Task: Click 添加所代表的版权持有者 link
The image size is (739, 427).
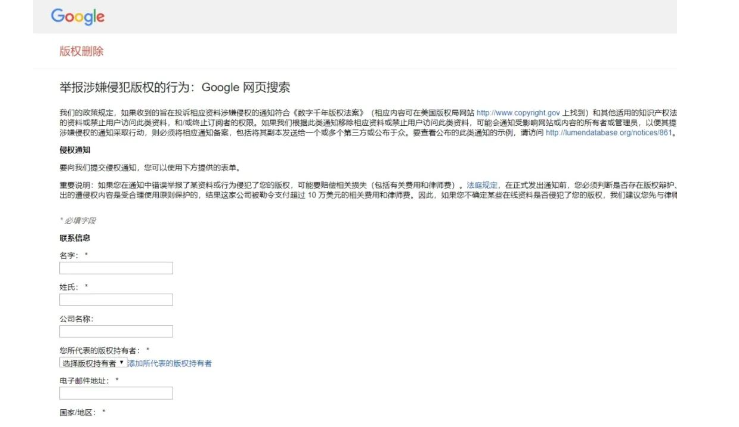Action: tap(170, 363)
